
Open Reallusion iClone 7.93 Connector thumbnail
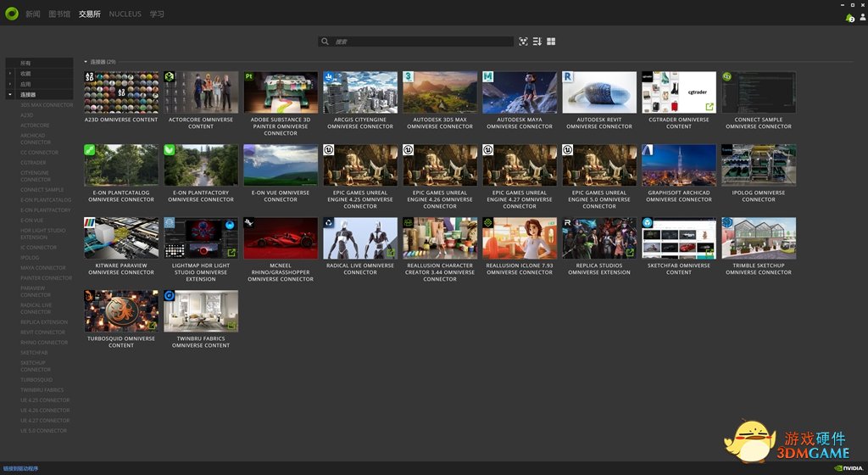(520, 238)
